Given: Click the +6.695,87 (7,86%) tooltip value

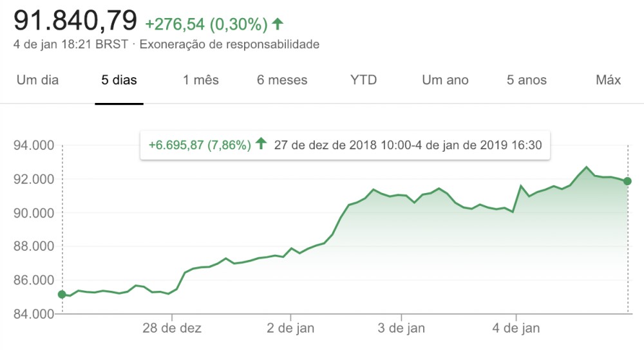Looking at the screenshot, I should [x=200, y=145].
